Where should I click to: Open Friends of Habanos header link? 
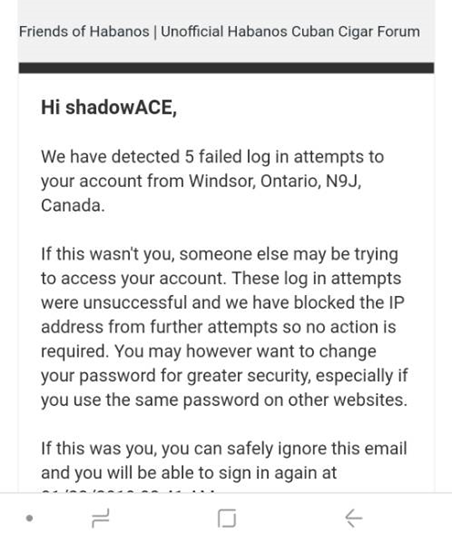point(84,32)
